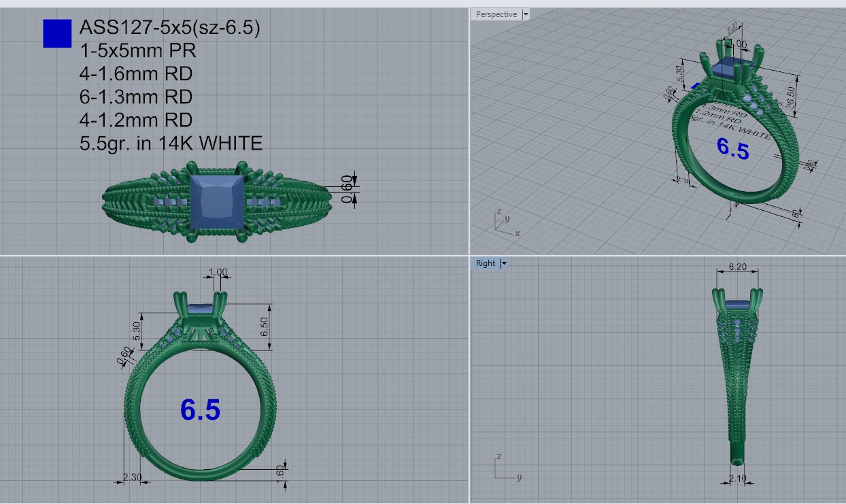Click the 2.10 dimension below the shank
The width and height of the screenshot is (846, 504).
coord(737,479)
